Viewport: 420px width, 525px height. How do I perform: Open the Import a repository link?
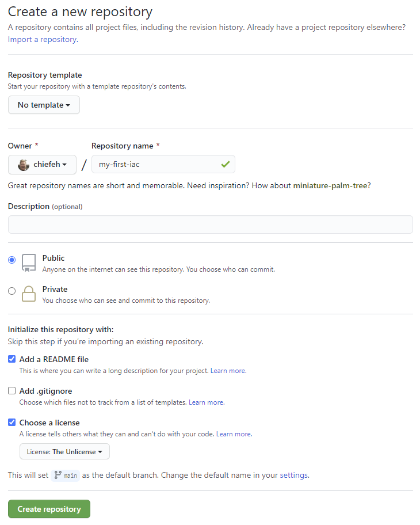click(x=43, y=40)
